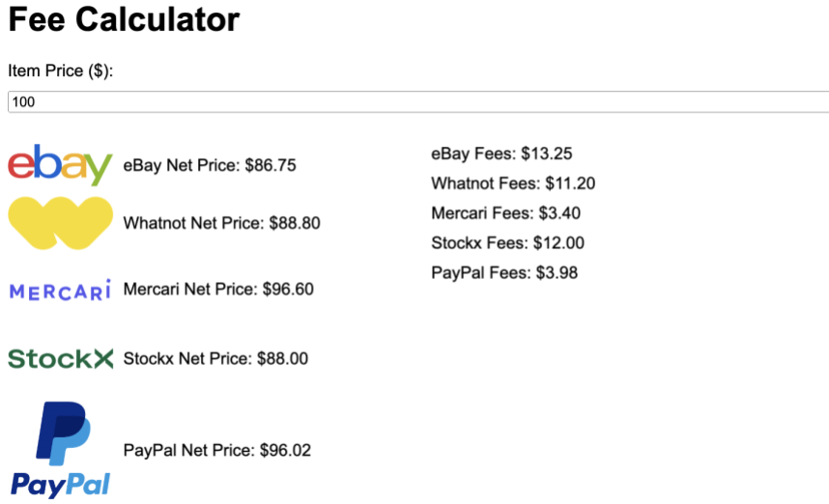This screenshot has width=829, height=504.
Task: Click the eBay logo
Action: coord(60,165)
